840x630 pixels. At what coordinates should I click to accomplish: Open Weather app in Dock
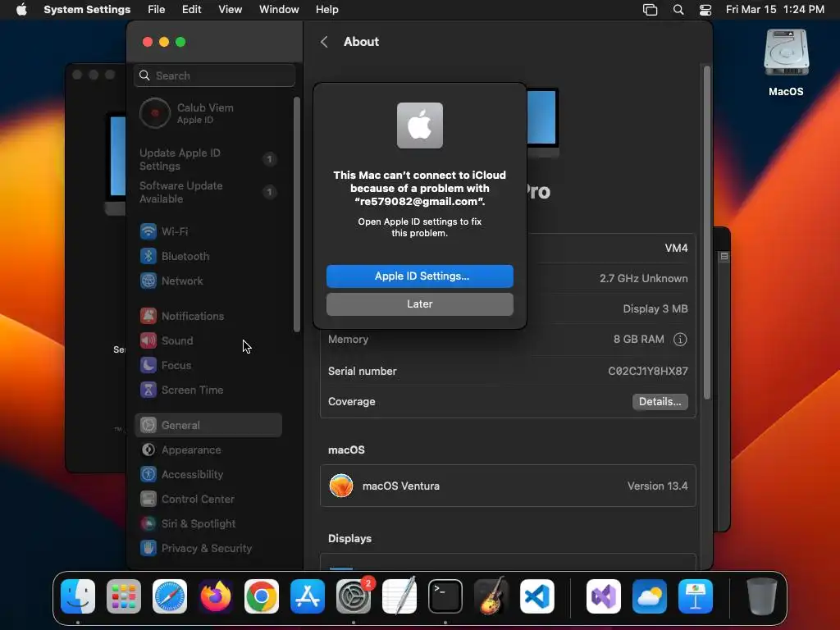tap(650, 596)
